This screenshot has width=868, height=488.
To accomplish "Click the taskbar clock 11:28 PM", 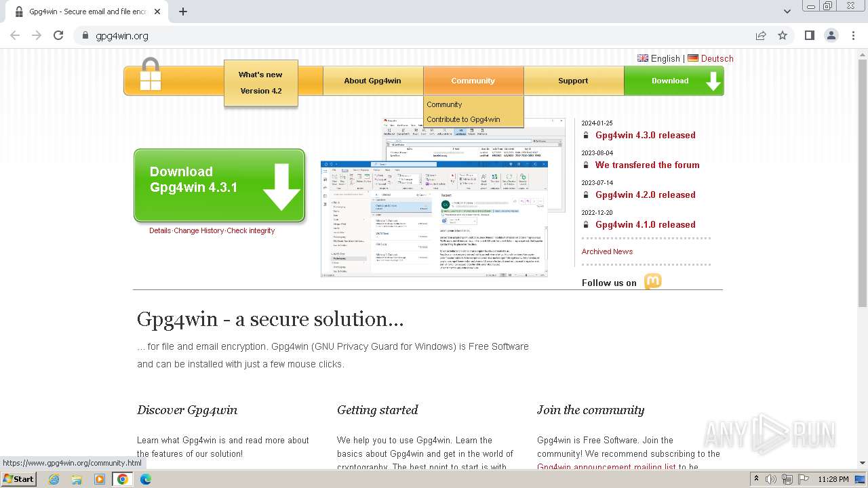I will 833,479.
